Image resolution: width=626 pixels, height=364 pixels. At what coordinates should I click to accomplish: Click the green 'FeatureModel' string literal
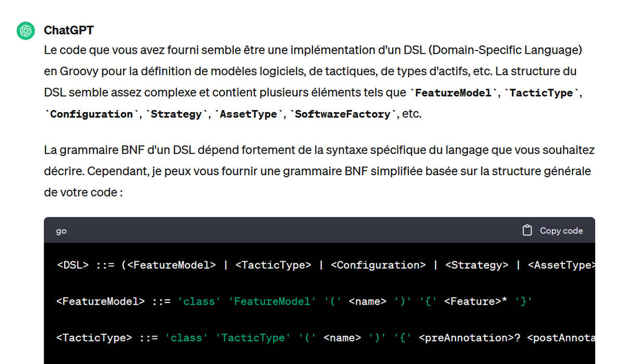tap(272, 301)
